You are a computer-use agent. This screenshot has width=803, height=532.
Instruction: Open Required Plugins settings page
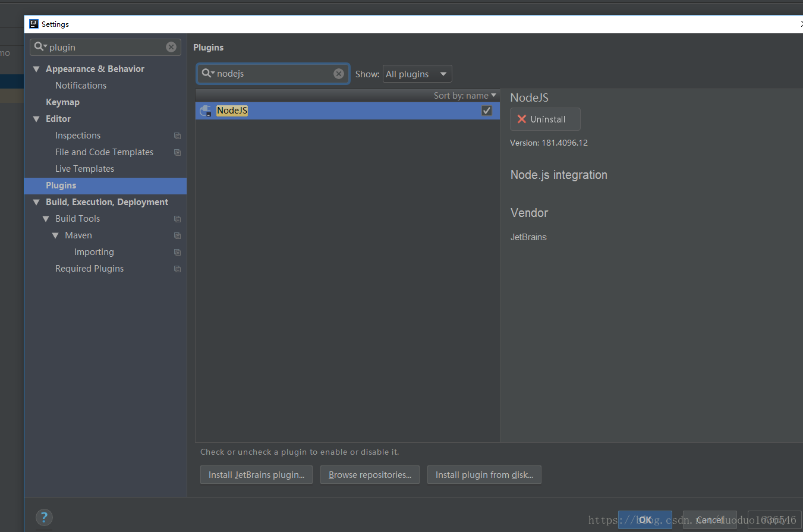(x=89, y=269)
